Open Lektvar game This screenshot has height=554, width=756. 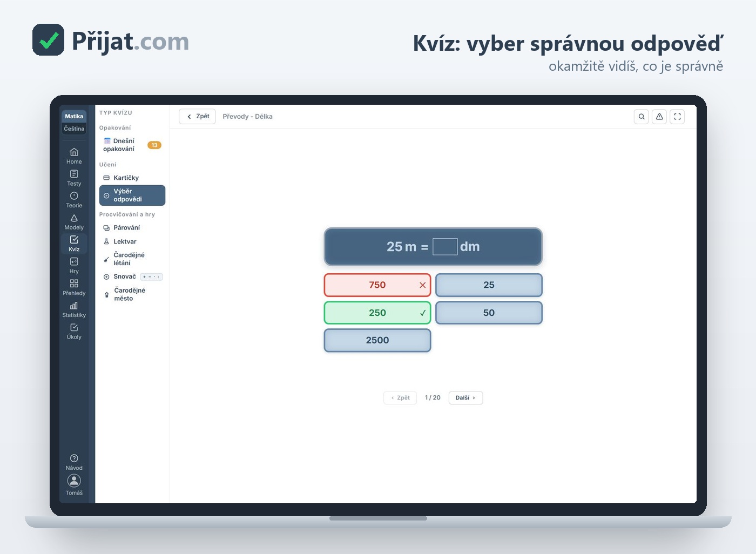(x=132, y=242)
